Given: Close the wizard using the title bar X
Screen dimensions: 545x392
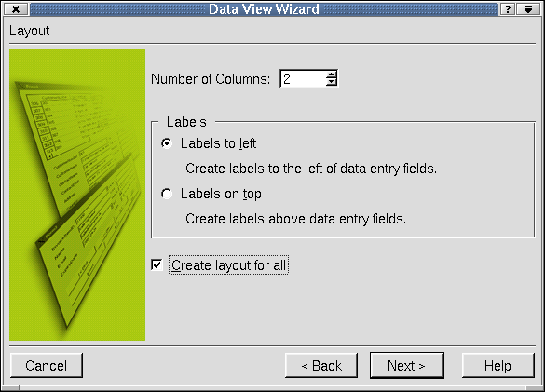Looking at the screenshot, I should point(16,9).
